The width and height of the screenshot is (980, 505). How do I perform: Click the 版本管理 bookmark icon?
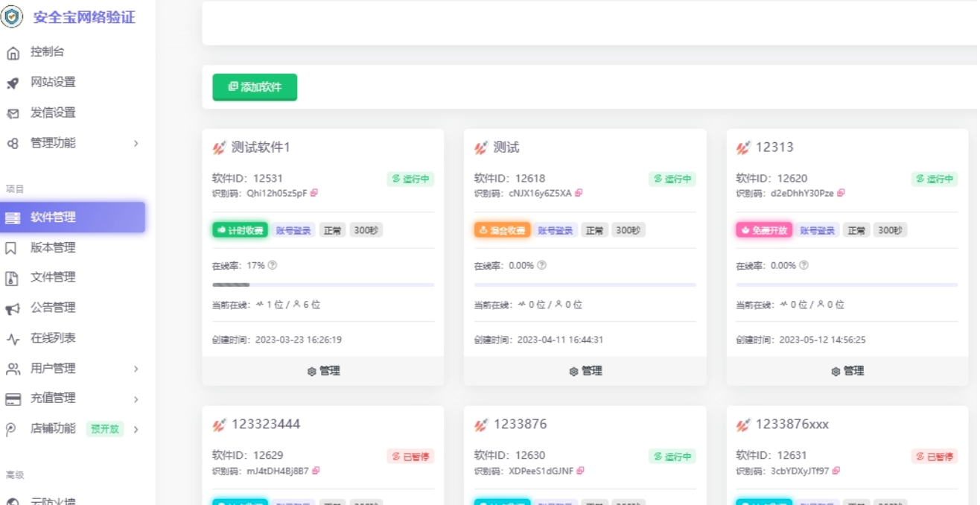pos(12,248)
